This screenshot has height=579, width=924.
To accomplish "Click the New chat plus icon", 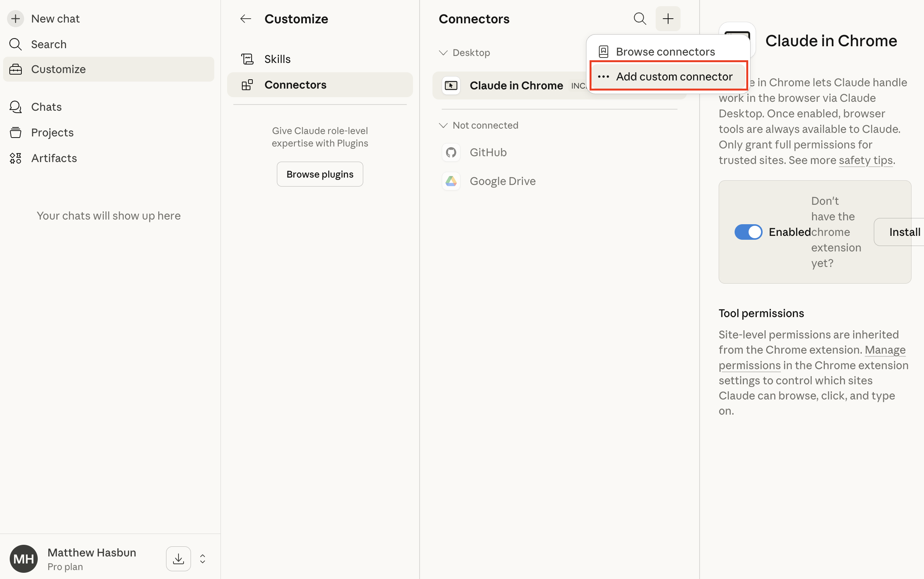I will click(x=16, y=19).
